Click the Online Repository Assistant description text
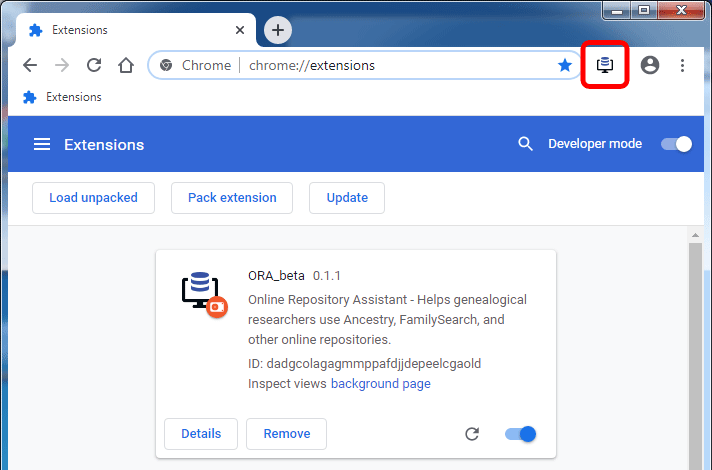This screenshot has height=470, width=712. click(387, 320)
